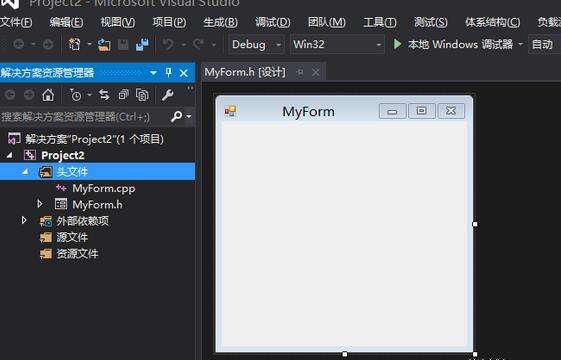Open Solution Explorer window options dropdown arrow

(153, 73)
